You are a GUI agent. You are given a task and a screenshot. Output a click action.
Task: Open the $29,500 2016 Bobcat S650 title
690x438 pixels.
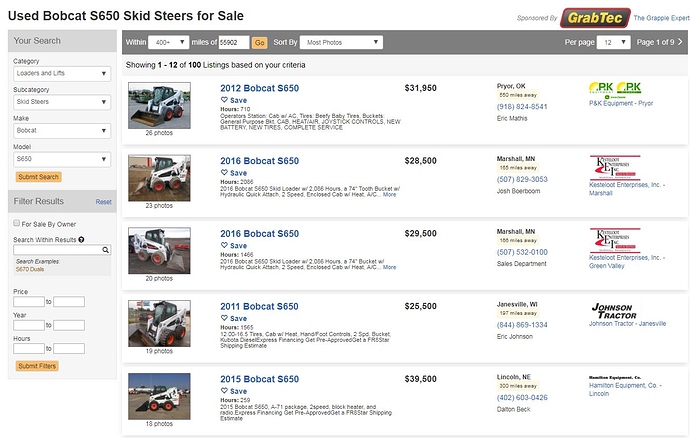(x=260, y=234)
